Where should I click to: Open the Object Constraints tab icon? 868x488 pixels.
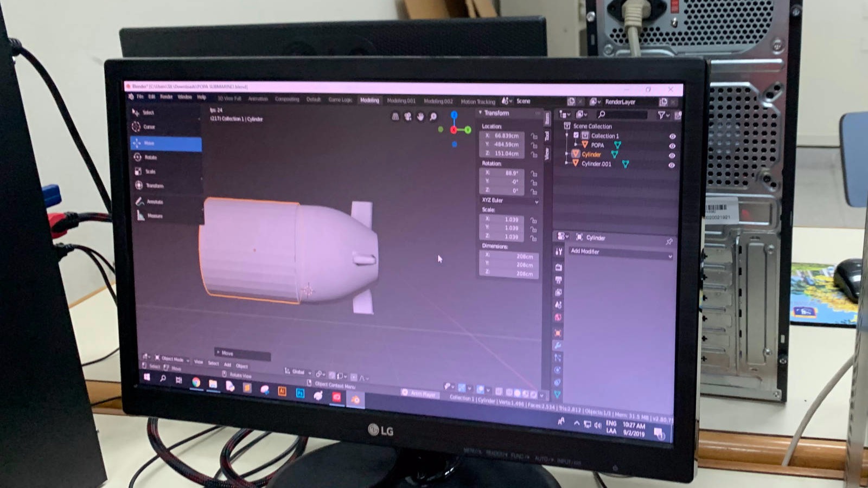[x=557, y=383]
